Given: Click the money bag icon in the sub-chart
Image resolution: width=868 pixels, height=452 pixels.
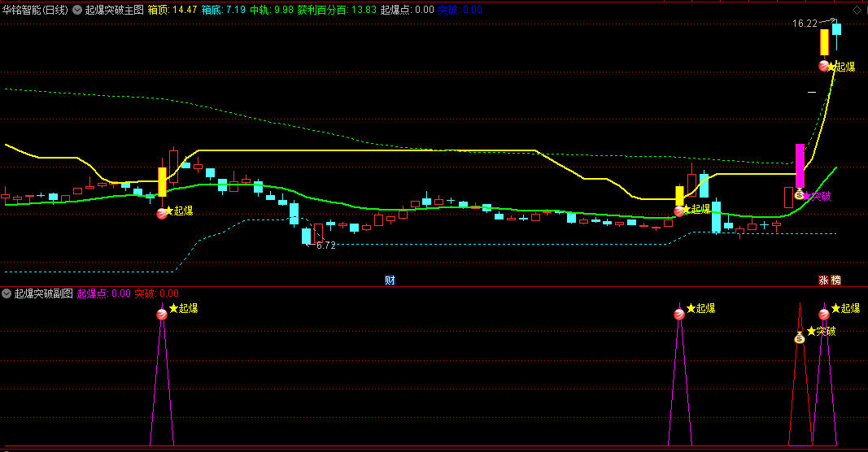Looking at the screenshot, I should [800, 337].
